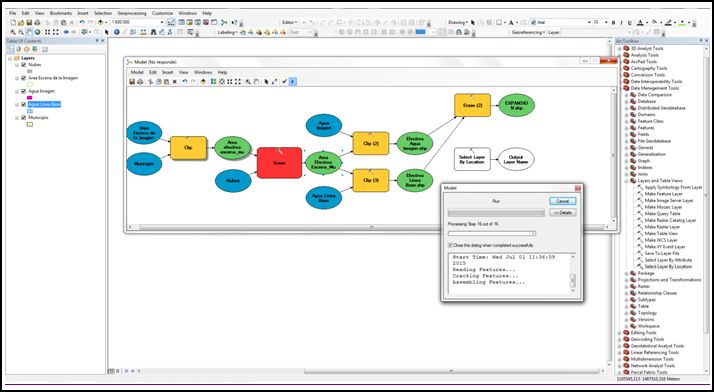Select the Select Layer By Location tool
Image resolution: width=714 pixels, height=392 pixels.
pyautogui.click(x=668, y=266)
